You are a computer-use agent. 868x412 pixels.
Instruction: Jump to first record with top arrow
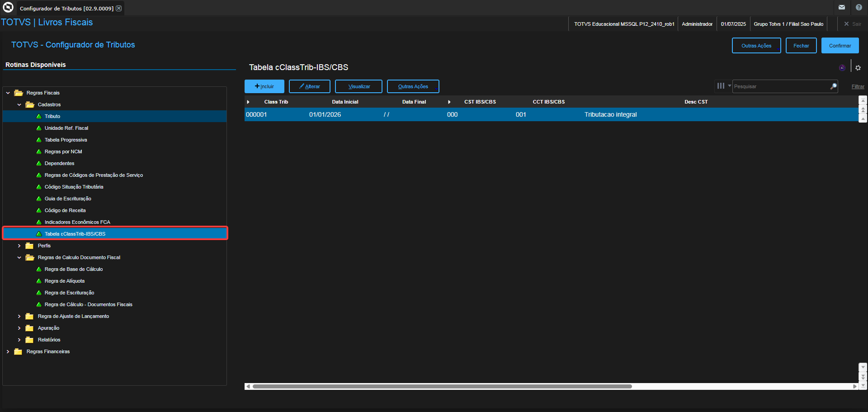pos(863,100)
